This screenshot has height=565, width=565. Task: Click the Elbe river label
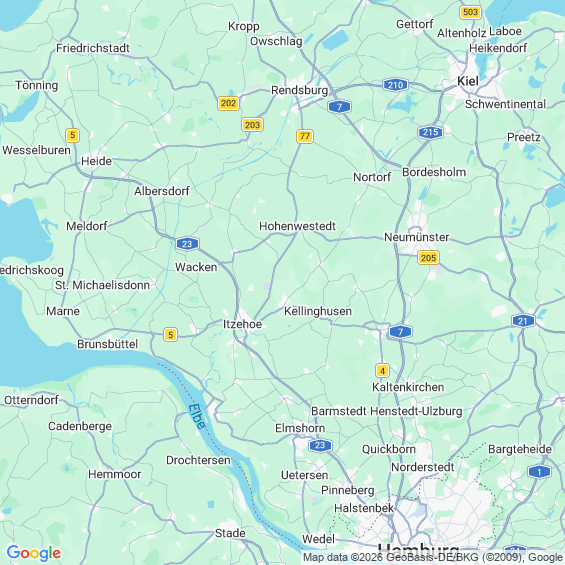(197, 416)
